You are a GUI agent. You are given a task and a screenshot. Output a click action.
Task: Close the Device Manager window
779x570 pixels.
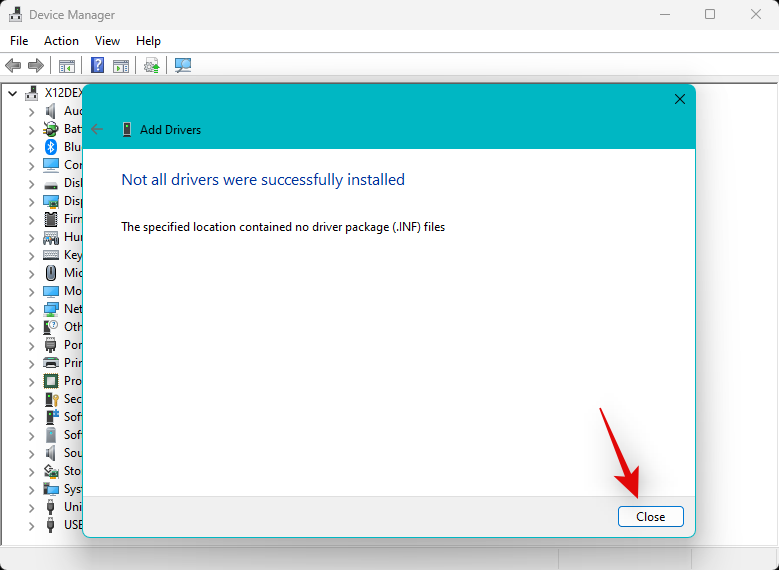pos(756,14)
